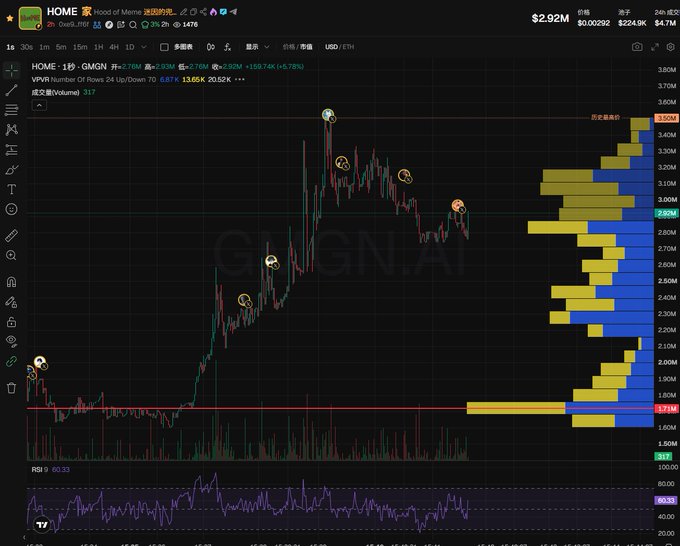Copy contract address 0xe9...ff6f

pyautogui.click(x=73, y=25)
